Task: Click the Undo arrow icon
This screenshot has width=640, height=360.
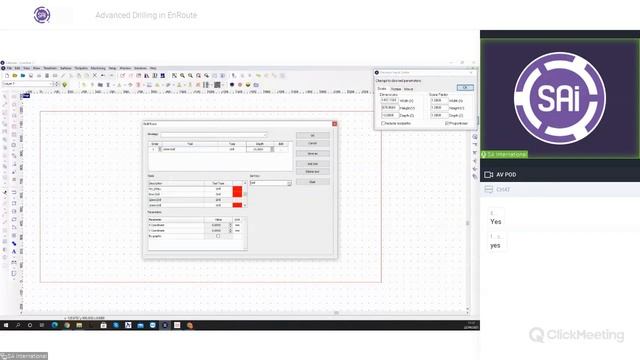Action: [103, 76]
